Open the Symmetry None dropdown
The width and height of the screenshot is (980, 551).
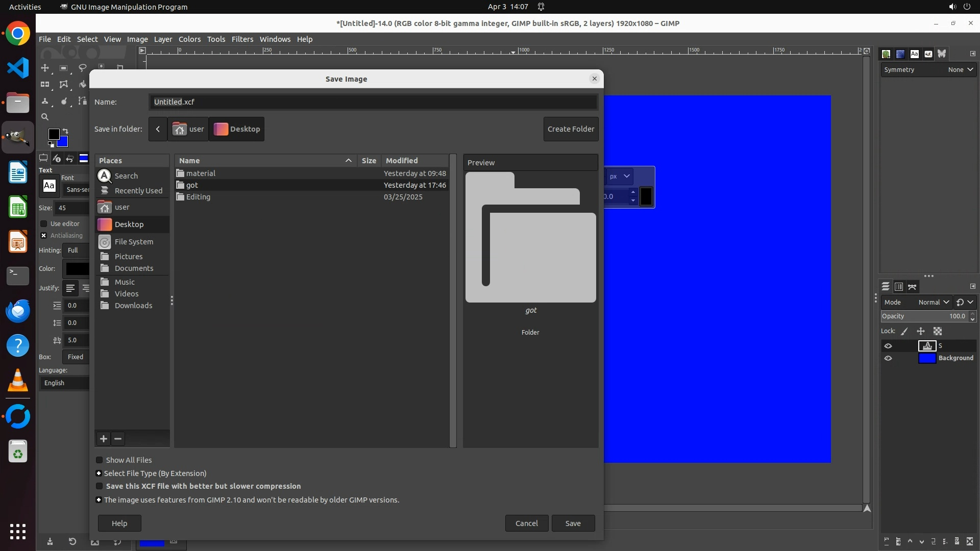(x=961, y=70)
